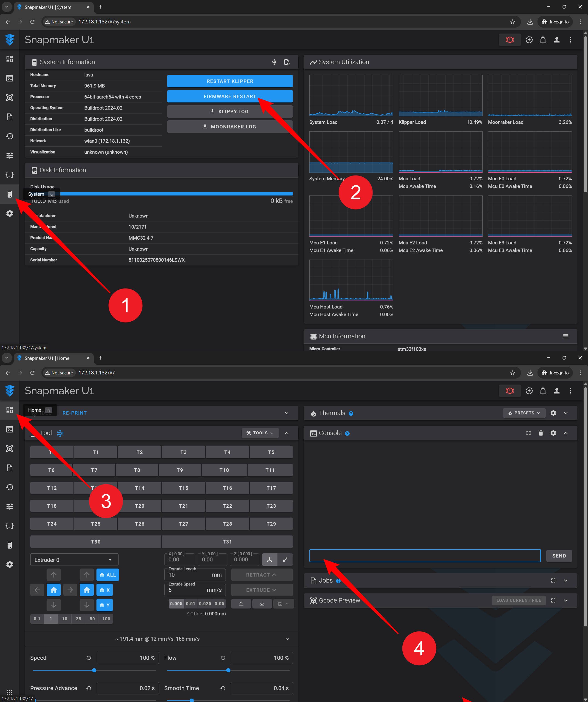This screenshot has width=588, height=702.
Task: Open the notifications bell in top header
Action: [x=543, y=40]
